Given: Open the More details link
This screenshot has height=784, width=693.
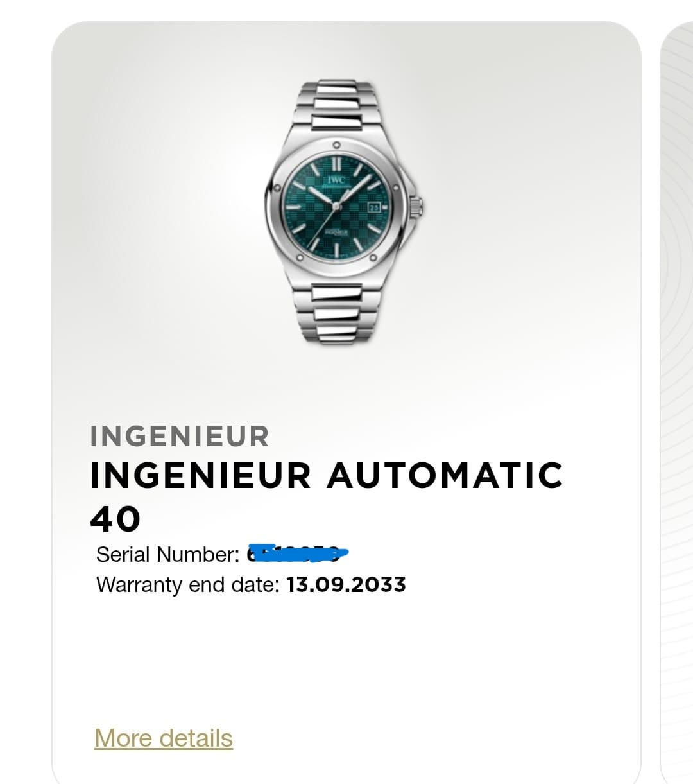Looking at the screenshot, I should (164, 738).
